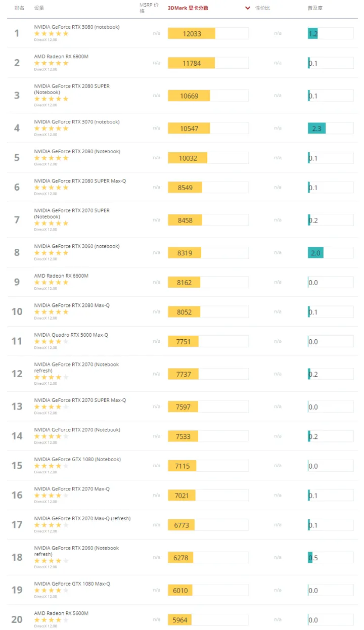Open NVIDIA GeForce GTX 1080 Max-Q link
Image resolution: width=364 pixels, height=630 pixels.
click(72, 584)
